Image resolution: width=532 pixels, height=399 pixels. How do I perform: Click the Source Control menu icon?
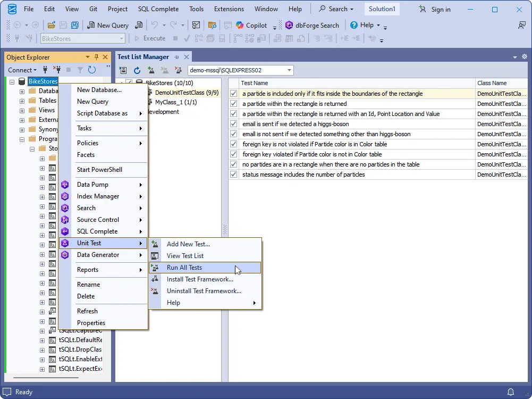65,220
